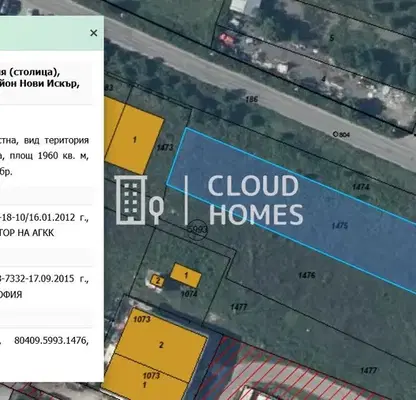Pick parcel label 1473 on the map
Viewport: 416px width, 400px height.
tap(165, 147)
